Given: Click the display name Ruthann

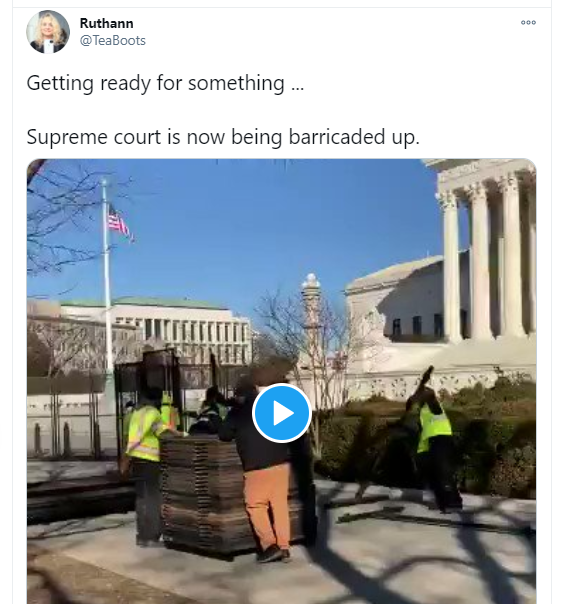Looking at the screenshot, I should click(106, 23).
